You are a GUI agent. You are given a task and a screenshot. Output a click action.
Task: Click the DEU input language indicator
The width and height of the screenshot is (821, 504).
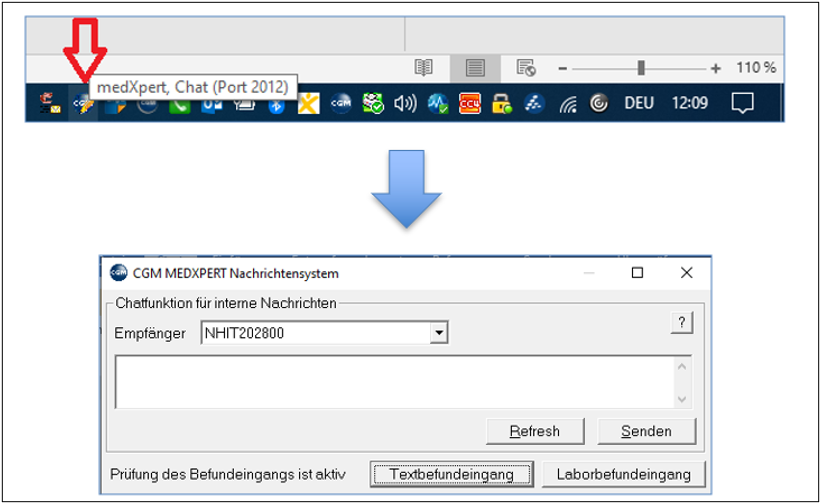click(x=639, y=103)
